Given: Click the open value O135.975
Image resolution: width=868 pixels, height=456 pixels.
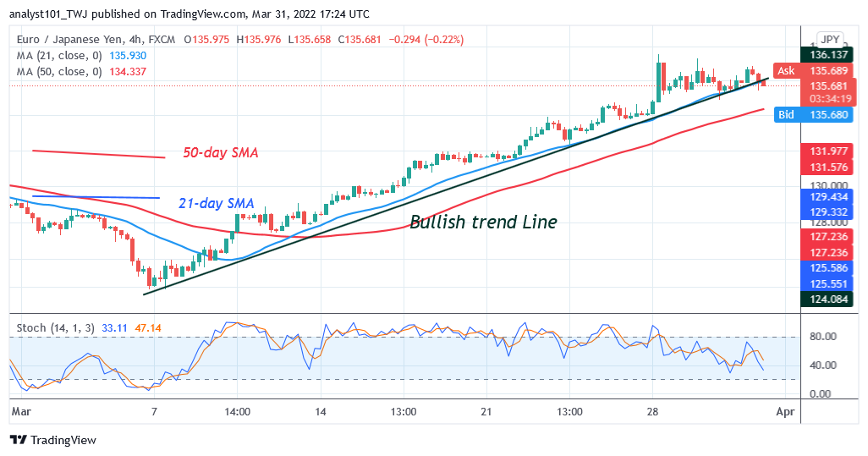Looking at the screenshot, I should [x=206, y=39].
